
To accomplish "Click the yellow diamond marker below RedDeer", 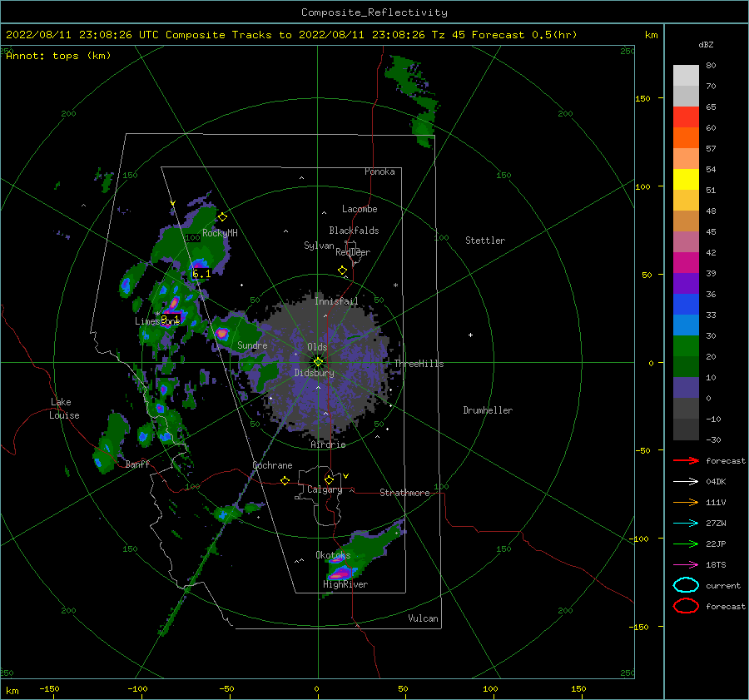I will pos(343,271).
